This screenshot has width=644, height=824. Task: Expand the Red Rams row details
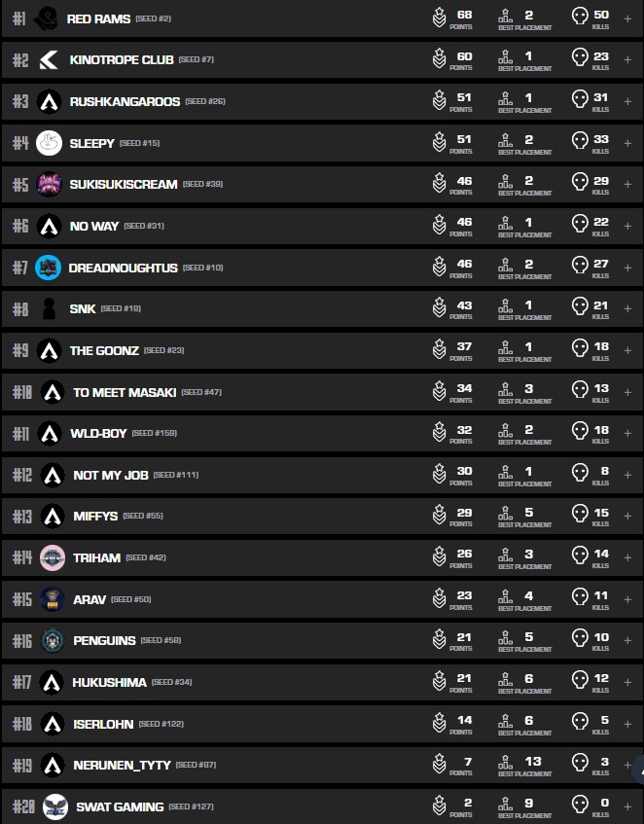(627, 18)
